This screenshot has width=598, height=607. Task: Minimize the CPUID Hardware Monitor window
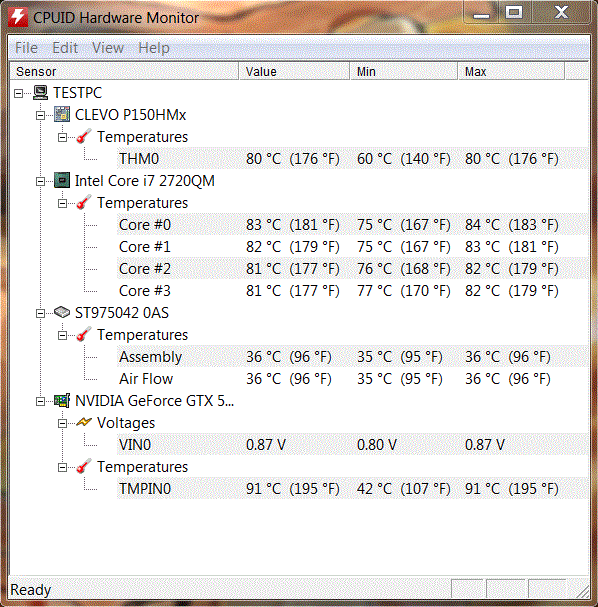481,13
